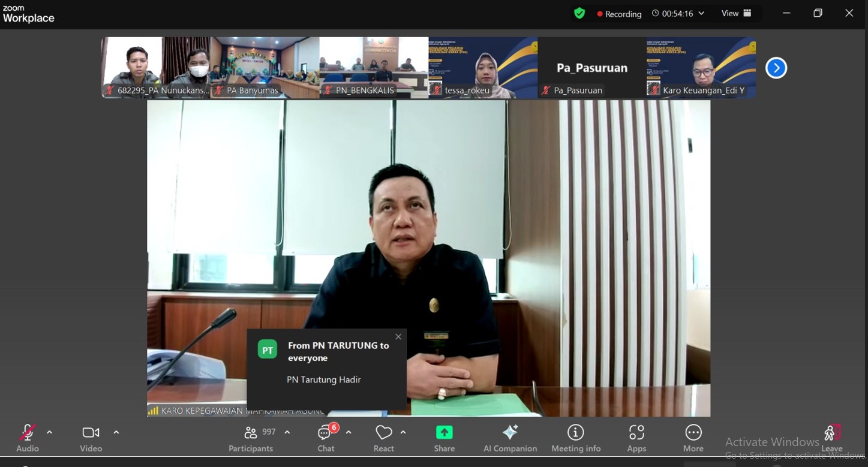Toggle the Video camera button

coord(91,433)
